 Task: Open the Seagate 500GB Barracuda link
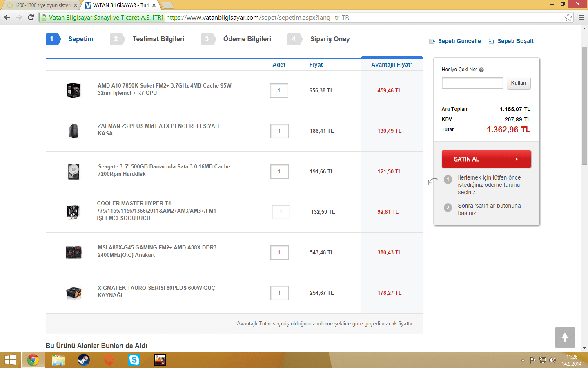click(x=164, y=170)
